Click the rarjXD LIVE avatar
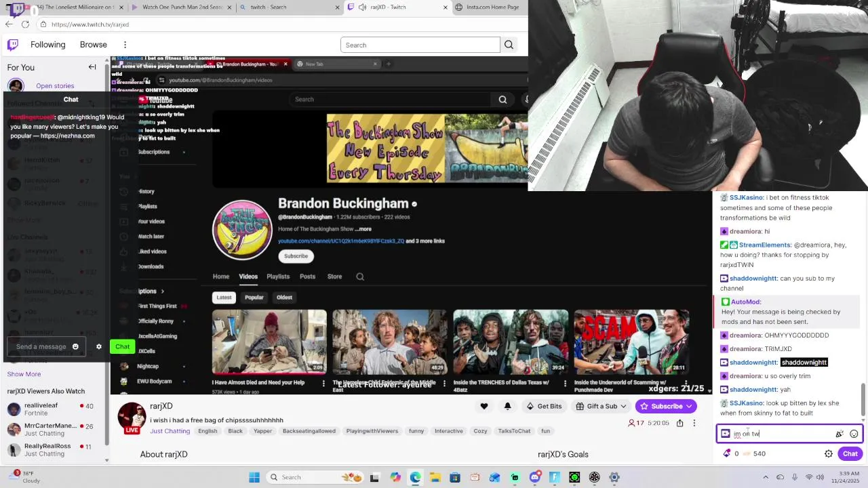Viewport: 868px width, 488px height. [132, 418]
